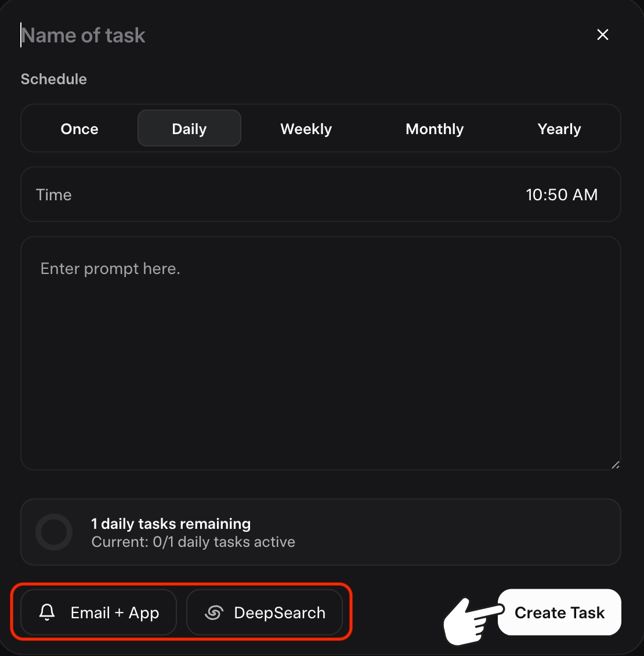
Task: Open the 10:50 AM time picker
Action: pos(562,195)
